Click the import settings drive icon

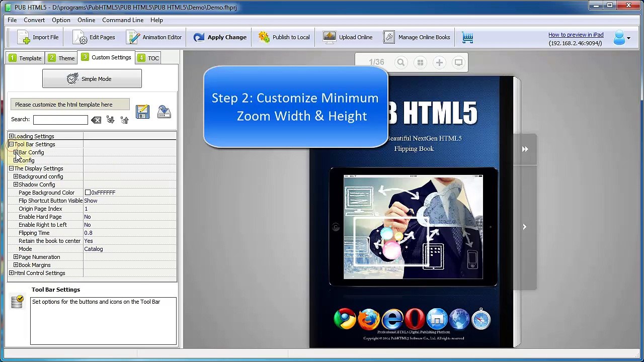tap(164, 112)
